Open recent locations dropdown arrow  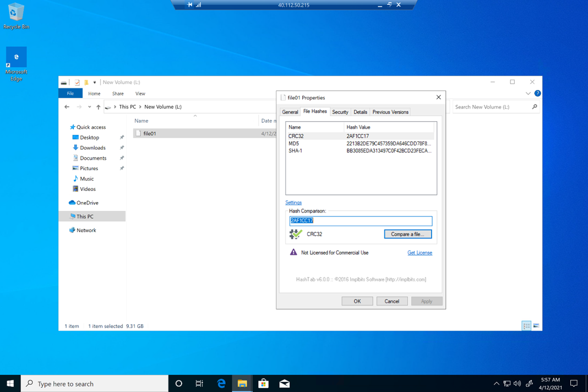[x=89, y=107]
